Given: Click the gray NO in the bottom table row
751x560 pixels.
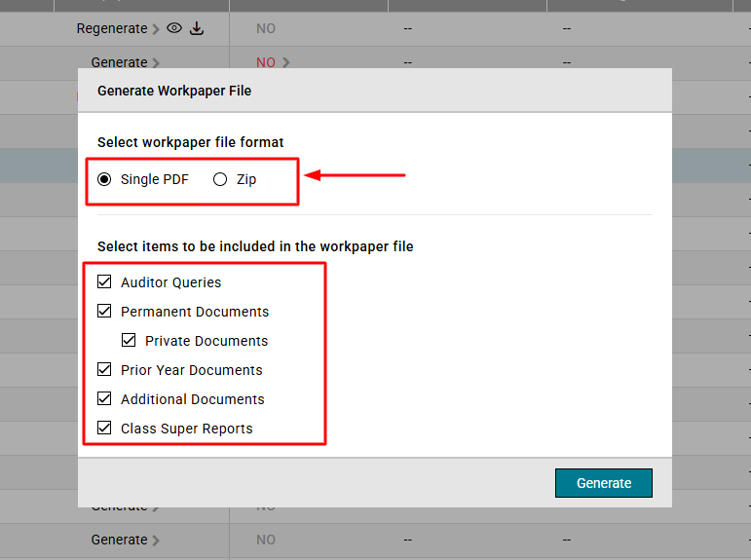Looking at the screenshot, I should click(x=266, y=540).
